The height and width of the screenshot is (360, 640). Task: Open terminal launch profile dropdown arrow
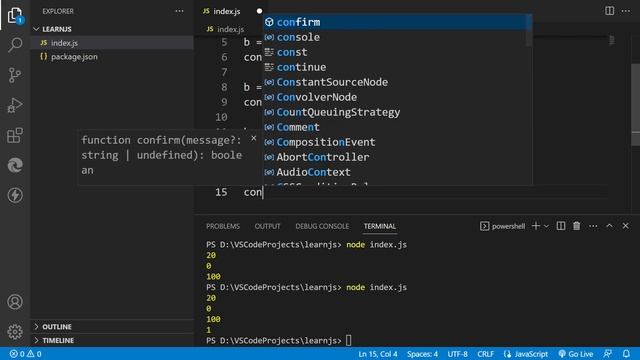[547, 226]
